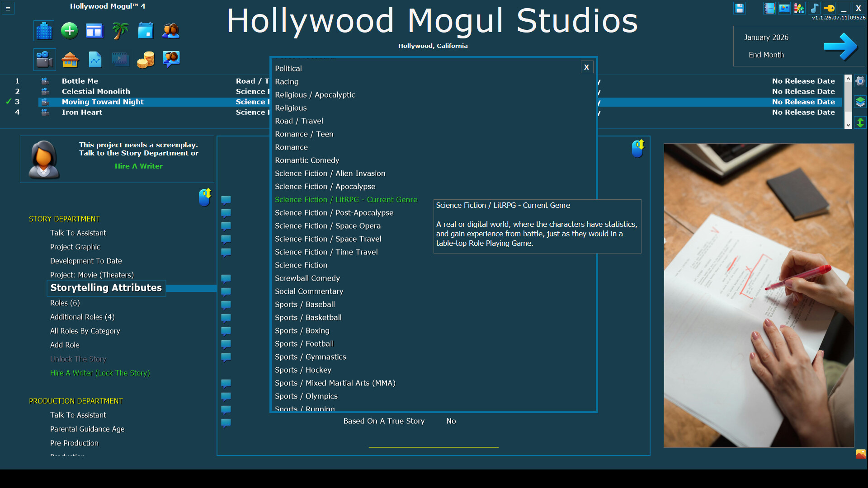The width and height of the screenshot is (868, 488).
Task: Select project row Bottle Me
Action: tap(80, 81)
